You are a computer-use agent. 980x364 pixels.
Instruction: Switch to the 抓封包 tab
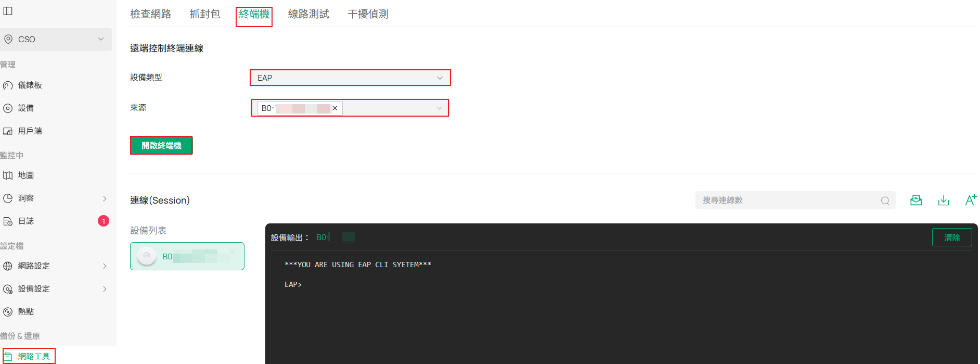[x=205, y=14]
